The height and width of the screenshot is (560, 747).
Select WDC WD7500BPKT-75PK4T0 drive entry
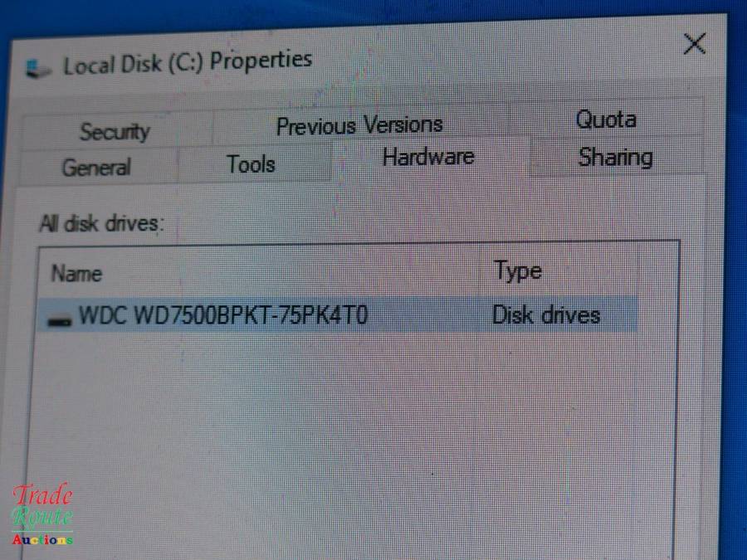coord(339,314)
